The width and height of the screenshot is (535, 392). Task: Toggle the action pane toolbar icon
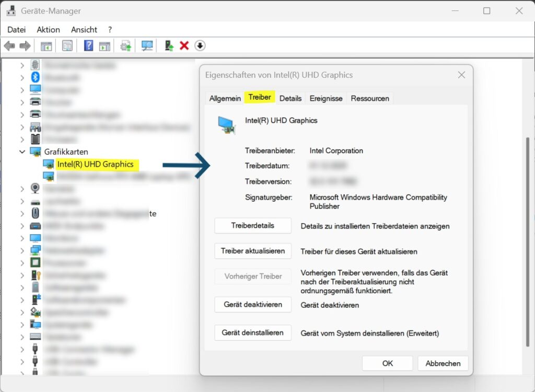[104, 46]
